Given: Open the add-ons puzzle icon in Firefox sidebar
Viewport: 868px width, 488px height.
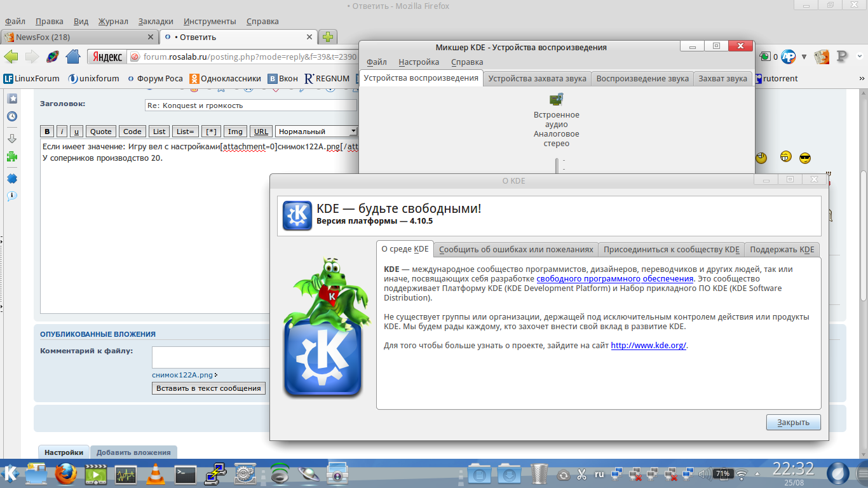Looking at the screenshot, I should pos(12,156).
